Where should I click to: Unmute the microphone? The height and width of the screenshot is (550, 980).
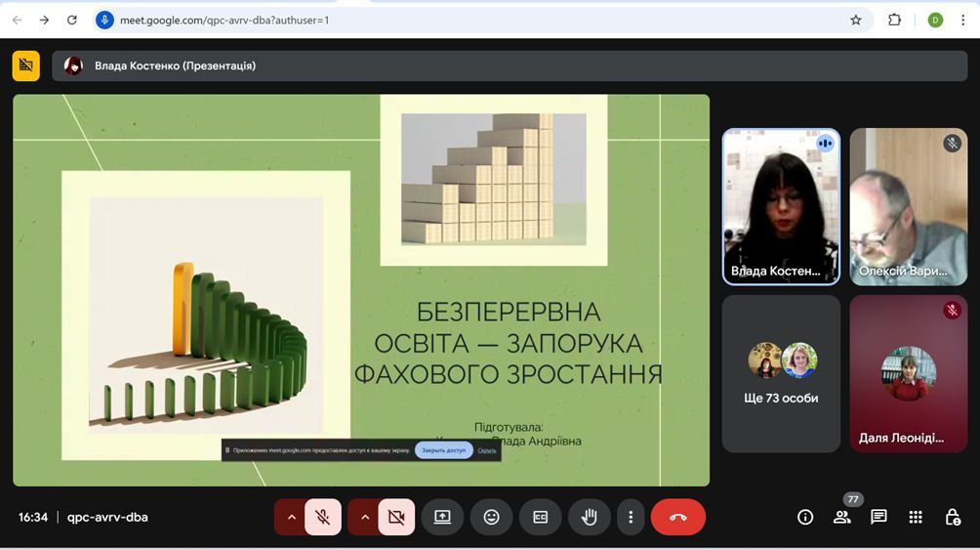(323, 517)
